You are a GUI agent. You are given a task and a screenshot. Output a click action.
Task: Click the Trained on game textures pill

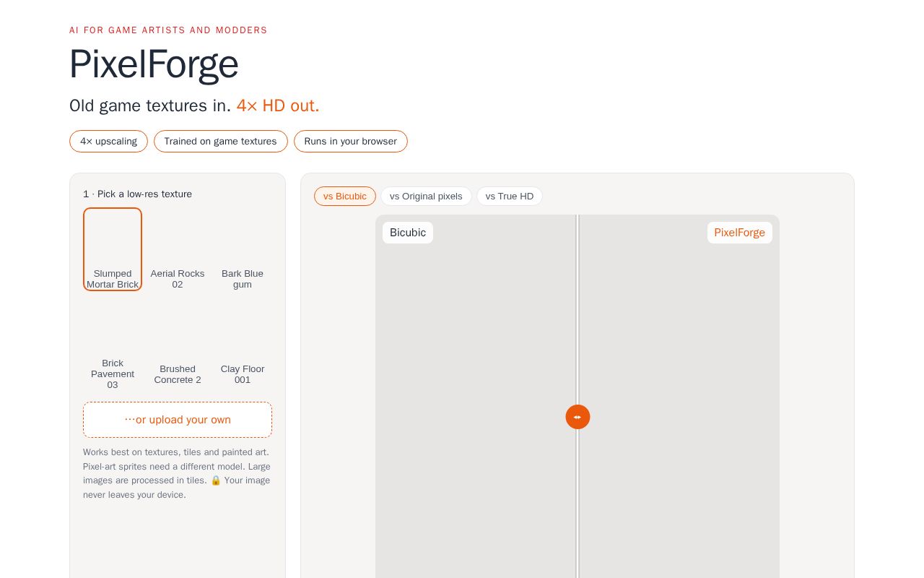(x=220, y=142)
